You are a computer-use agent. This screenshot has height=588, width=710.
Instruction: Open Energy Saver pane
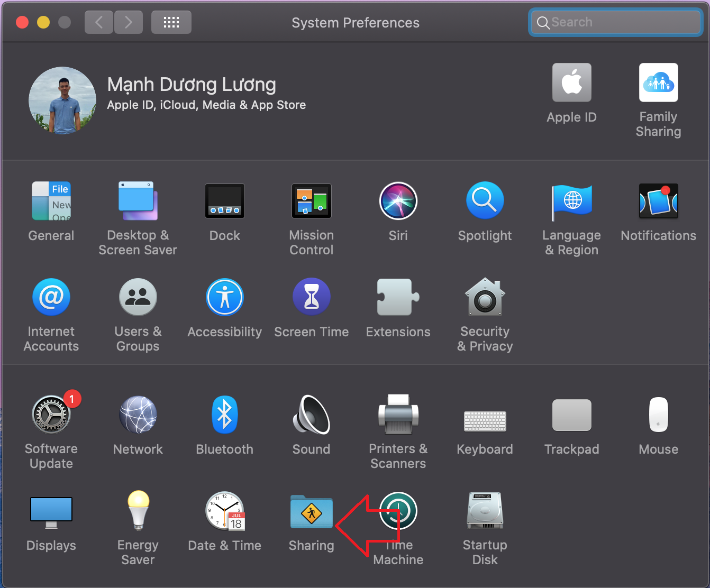(138, 510)
